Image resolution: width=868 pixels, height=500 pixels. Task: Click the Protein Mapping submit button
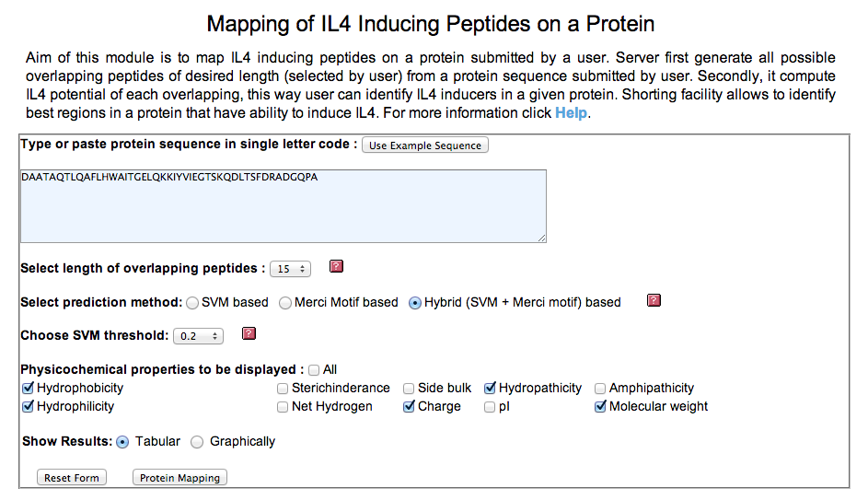179,478
